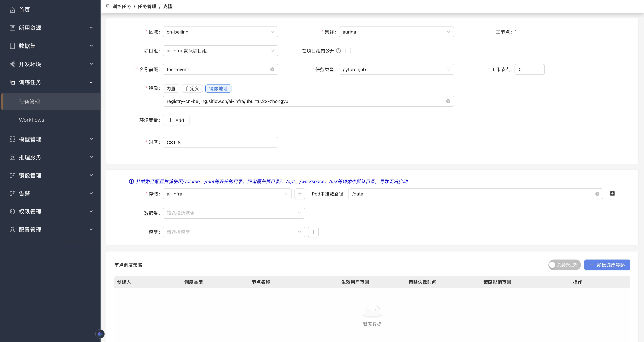
Task: Expand the 开发环境 sidebar menu
Action: click(91, 64)
